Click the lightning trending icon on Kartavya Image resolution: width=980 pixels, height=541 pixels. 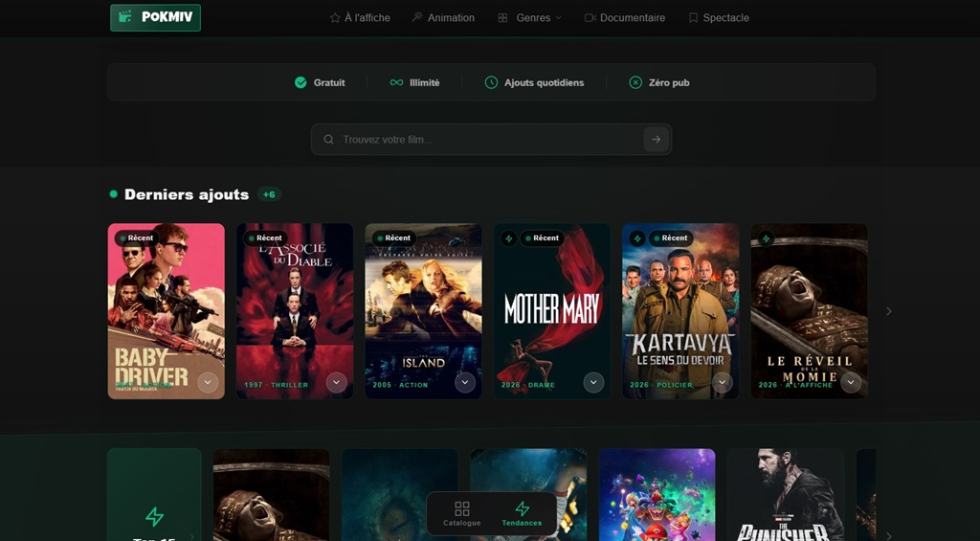637,238
